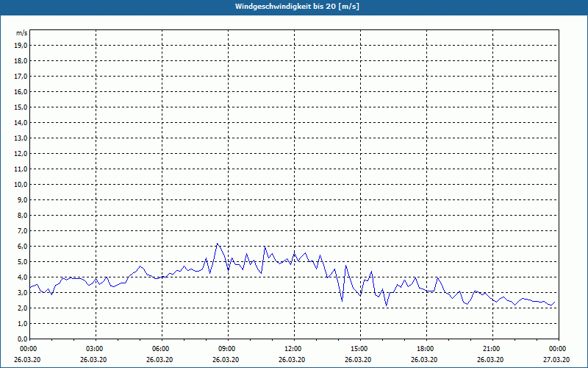Click the '7,0' y-axis label
The height and width of the screenshot is (368, 588).
coord(22,231)
